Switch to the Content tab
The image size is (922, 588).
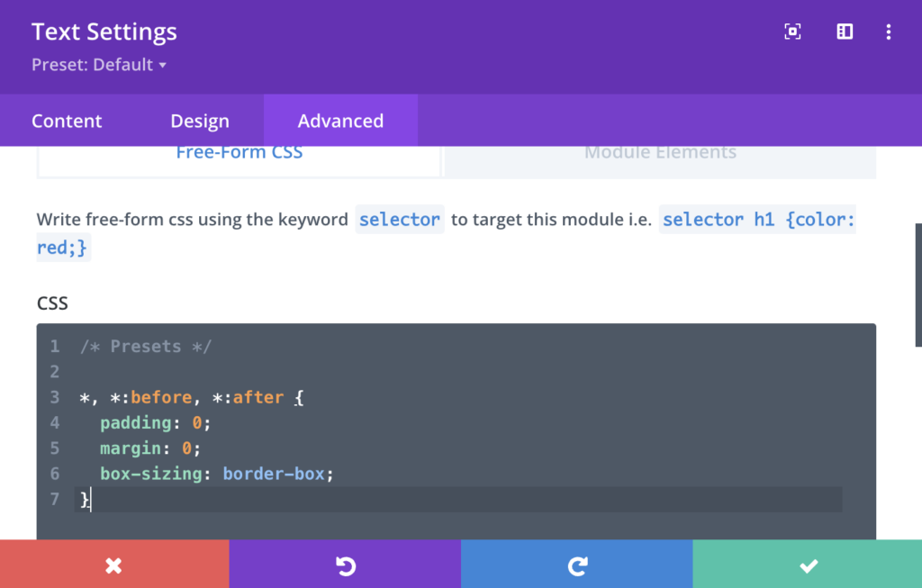(x=67, y=121)
